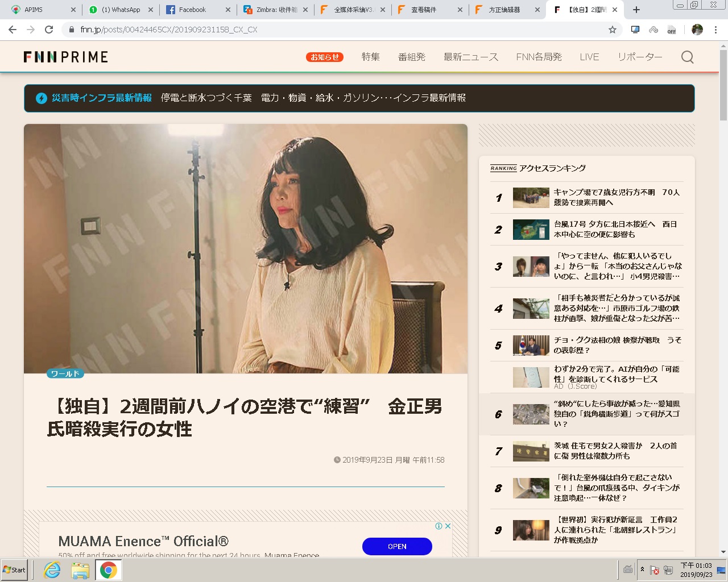This screenshot has height=582, width=728.
Task: Open the 特集 menu item
Action: (x=371, y=57)
